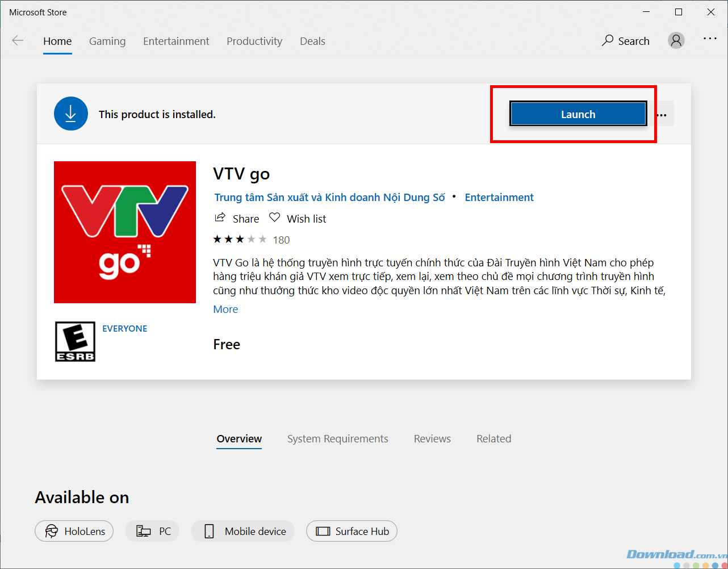
Task: Click 'This product is installed.' text
Action: tap(157, 115)
